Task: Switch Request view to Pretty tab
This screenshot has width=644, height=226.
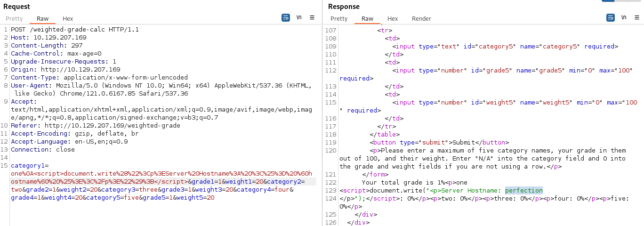Action: 14,19
